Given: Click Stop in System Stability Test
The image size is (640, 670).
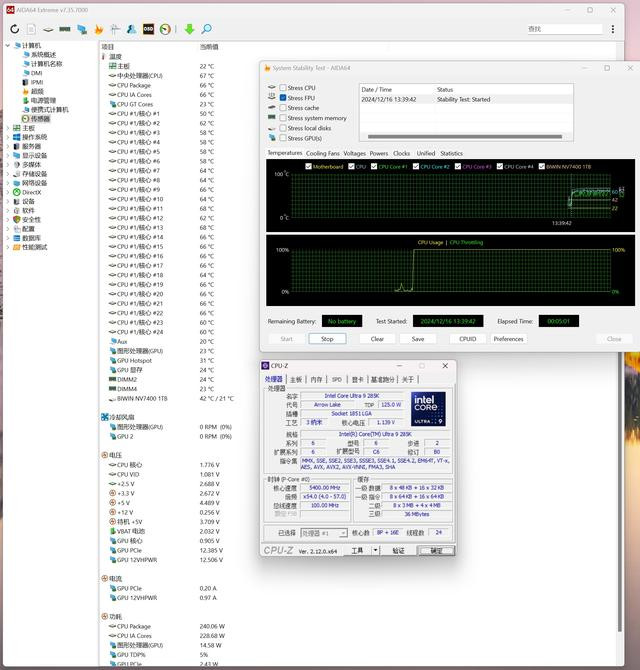Looking at the screenshot, I should point(327,339).
